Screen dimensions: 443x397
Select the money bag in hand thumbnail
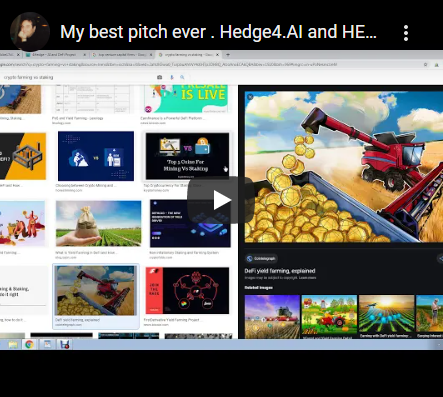(98, 223)
